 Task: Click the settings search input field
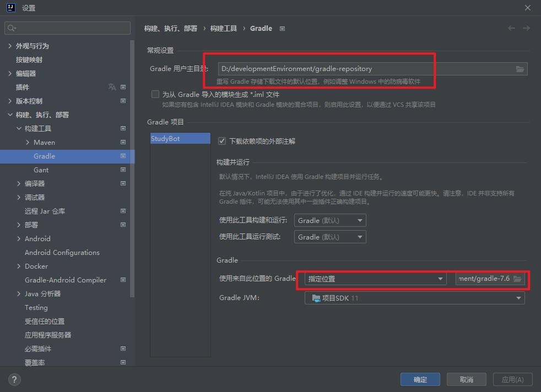[67, 28]
